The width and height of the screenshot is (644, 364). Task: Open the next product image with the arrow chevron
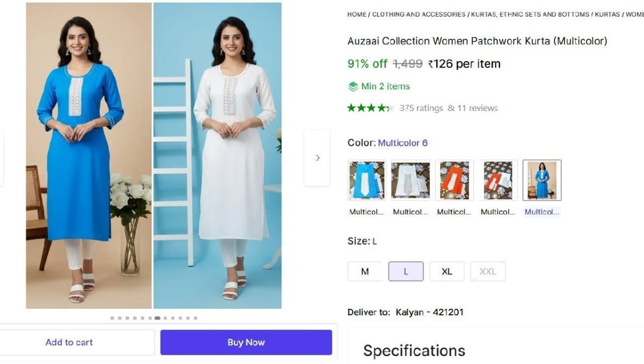click(317, 157)
